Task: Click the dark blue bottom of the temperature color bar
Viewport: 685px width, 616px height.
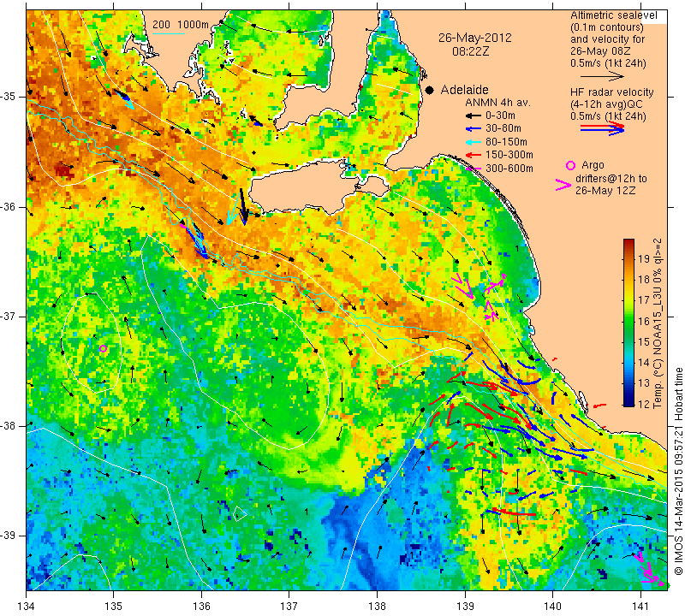Action: pyautogui.click(x=628, y=403)
